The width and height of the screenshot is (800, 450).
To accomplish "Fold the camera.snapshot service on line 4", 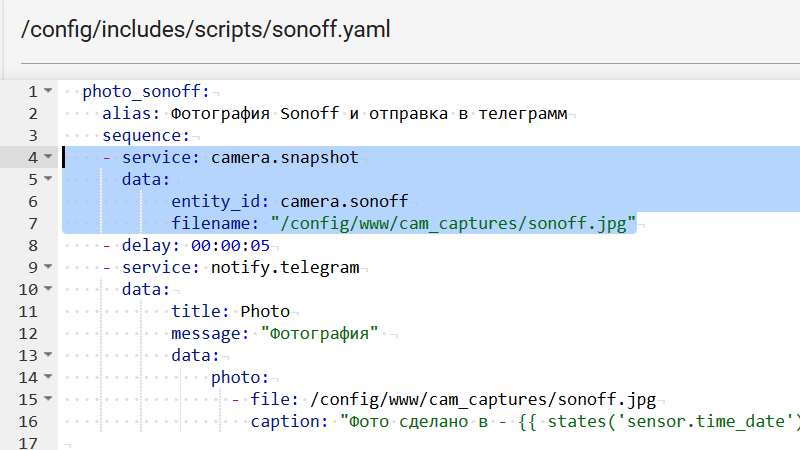I will point(48,157).
